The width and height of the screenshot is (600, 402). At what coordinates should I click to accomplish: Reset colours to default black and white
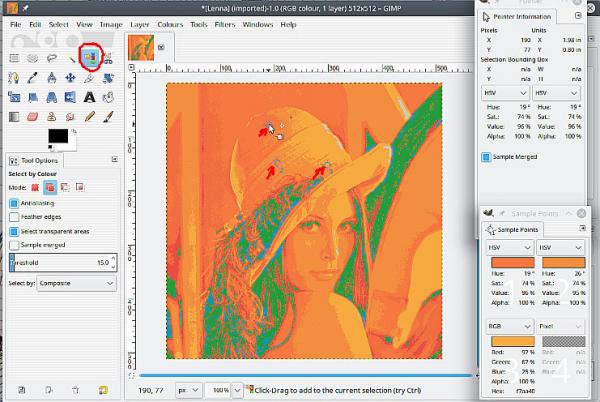(x=50, y=147)
